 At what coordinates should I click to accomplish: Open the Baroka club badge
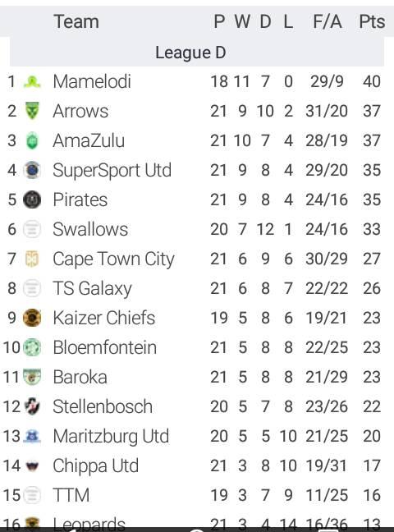(32, 377)
